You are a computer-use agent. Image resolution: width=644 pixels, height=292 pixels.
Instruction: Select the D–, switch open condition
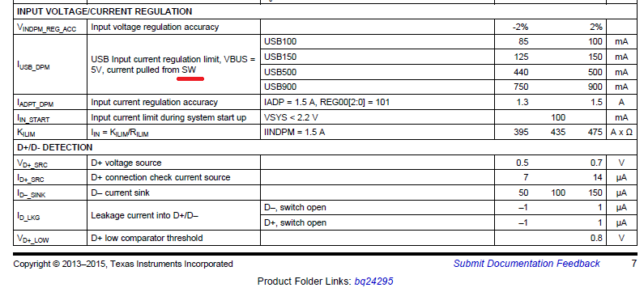click(x=295, y=208)
